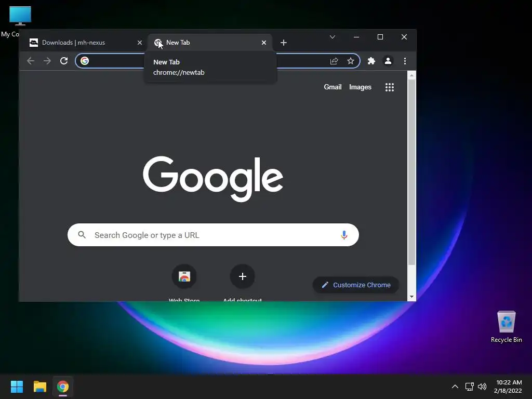Click the Chrome taskbar icon

(63, 387)
